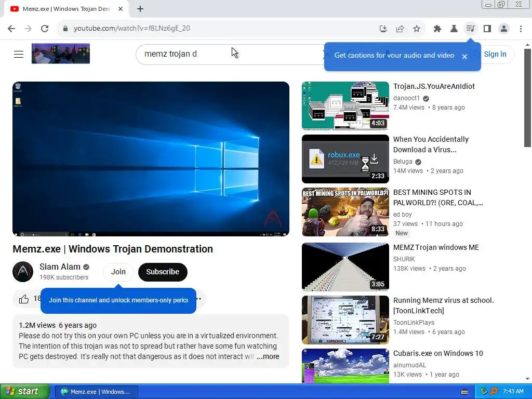The width and height of the screenshot is (532, 399).
Task: Open a new browser tab
Action: (140, 9)
